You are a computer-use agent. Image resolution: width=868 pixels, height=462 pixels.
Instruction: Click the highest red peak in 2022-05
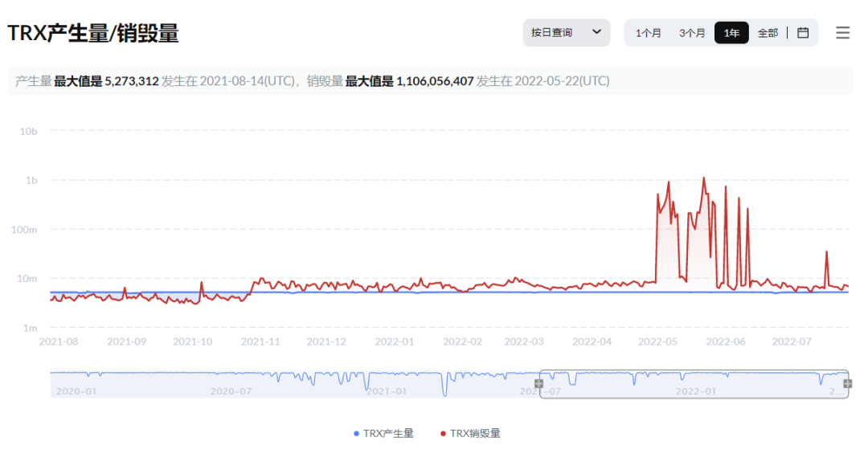704,178
